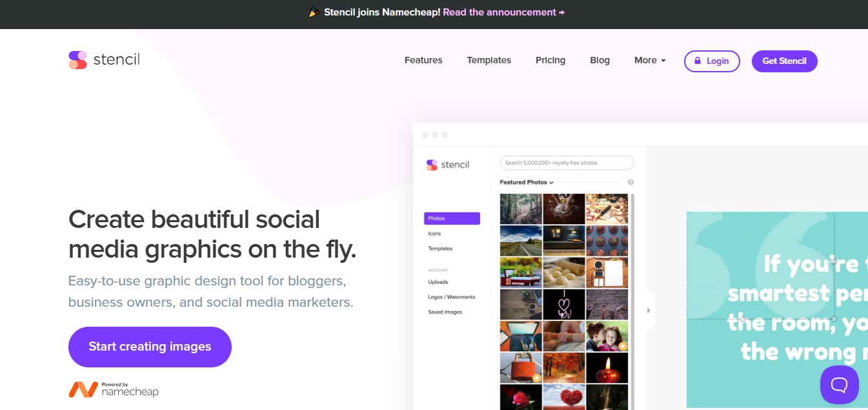Click the help question mark icon in mockup
This screenshot has width=868, height=410.
point(631,183)
